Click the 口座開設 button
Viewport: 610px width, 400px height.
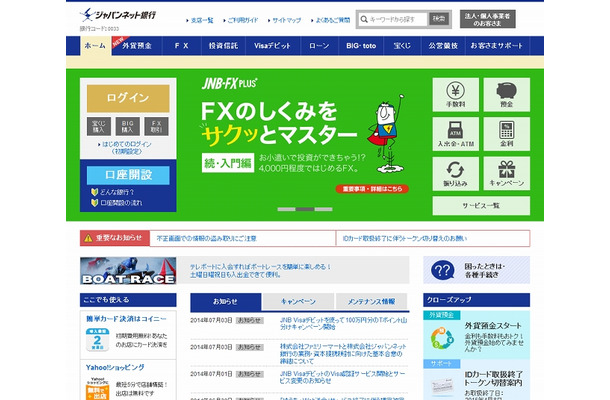coord(128,175)
